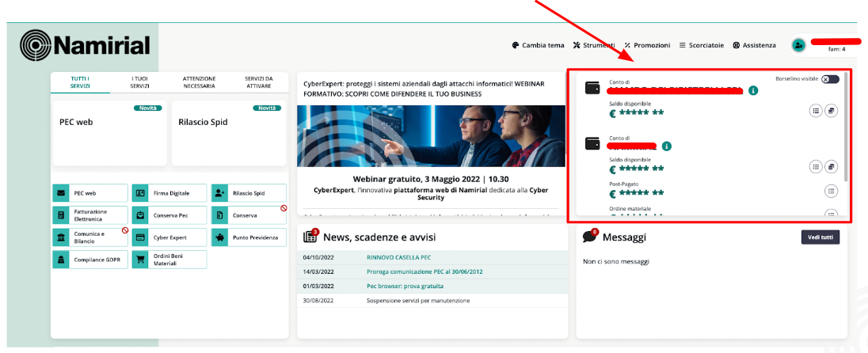Image resolution: width=868 pixels, height=353 pixels.
Task: Toggle the Borsellino visibile switch
Action: (x=830, y=79)
